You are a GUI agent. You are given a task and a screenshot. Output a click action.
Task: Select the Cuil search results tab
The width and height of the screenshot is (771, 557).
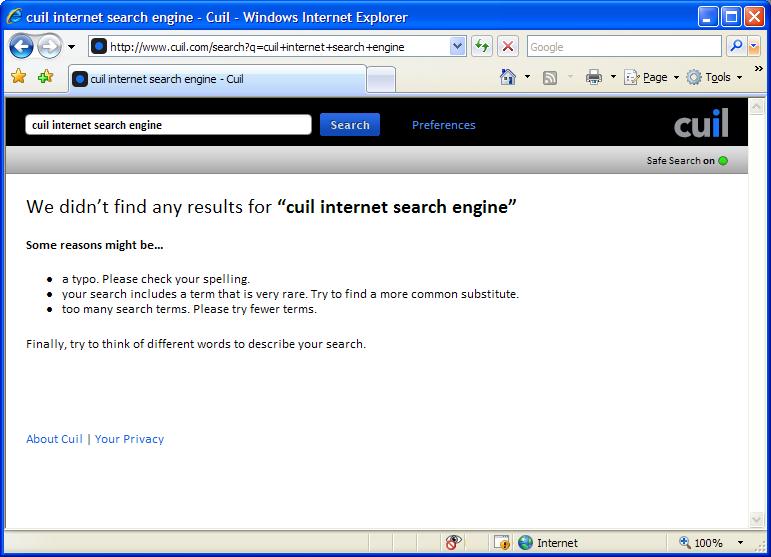pos(217,79)
